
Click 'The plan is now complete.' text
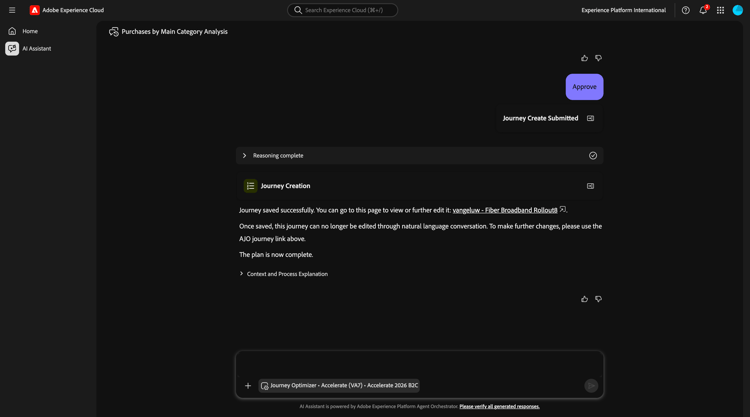coord(276,254)
